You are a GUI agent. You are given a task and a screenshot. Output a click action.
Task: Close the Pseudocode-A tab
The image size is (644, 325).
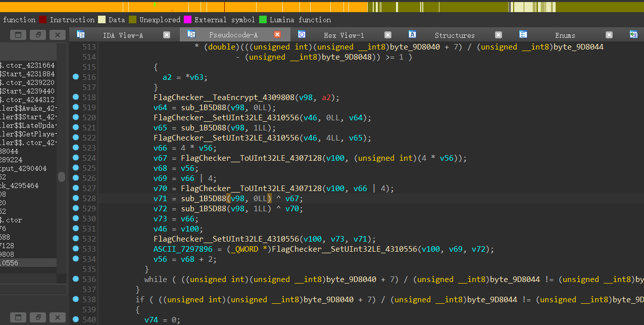point(277,35)
